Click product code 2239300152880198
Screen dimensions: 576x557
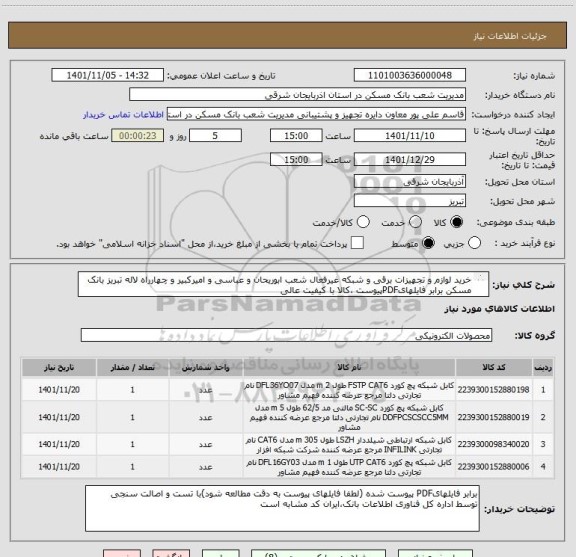[493, 390]
